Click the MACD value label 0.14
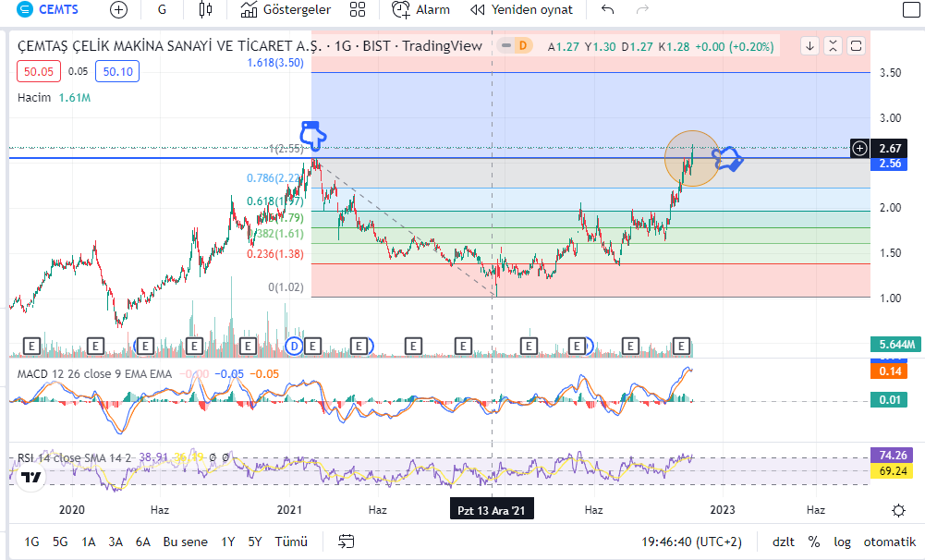Image resolution: width=925 pixels, height=560 pixels. click(890, 371)
